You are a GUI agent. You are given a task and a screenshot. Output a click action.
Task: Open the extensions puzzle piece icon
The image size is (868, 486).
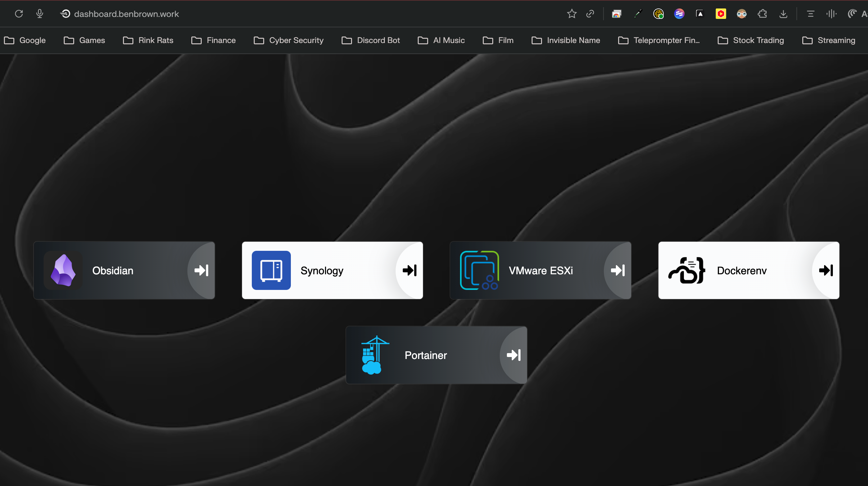[762, 14]
